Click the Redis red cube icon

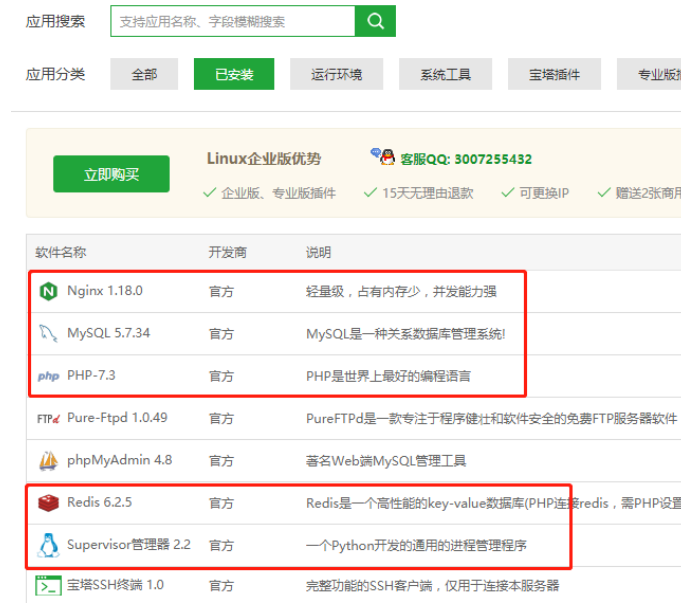tap(48, 503)
